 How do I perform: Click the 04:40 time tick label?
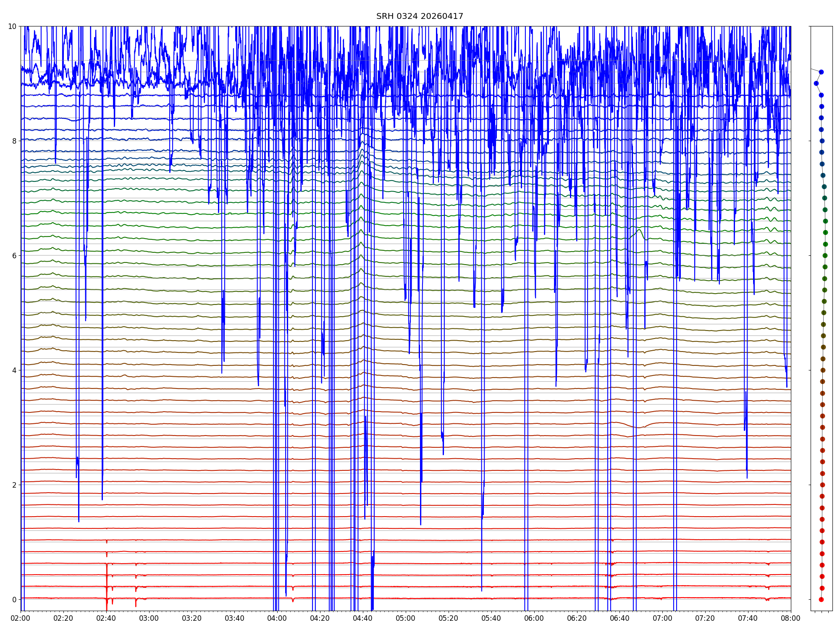click(x=363, y=618)
